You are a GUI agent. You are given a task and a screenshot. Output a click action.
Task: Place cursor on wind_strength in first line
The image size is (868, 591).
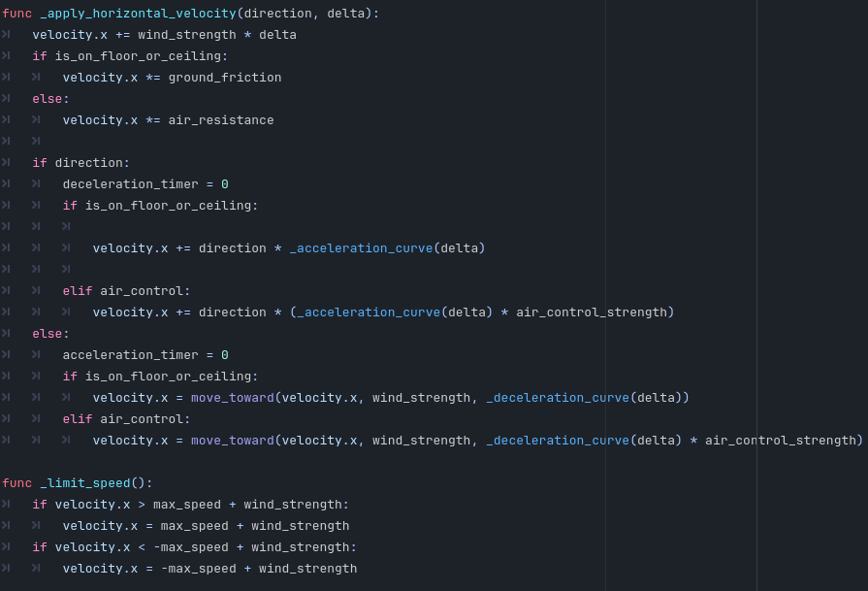[186, 35]
